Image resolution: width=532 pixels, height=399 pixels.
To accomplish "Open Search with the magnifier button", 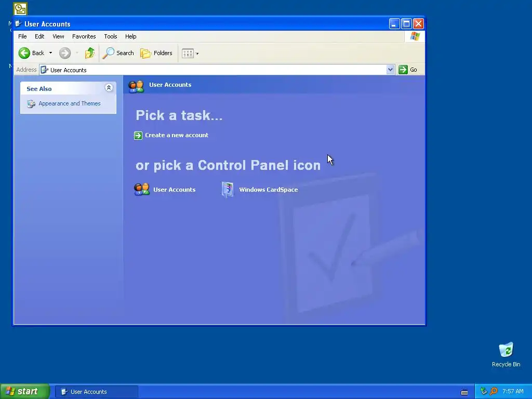I will click(x=118, y=53).
